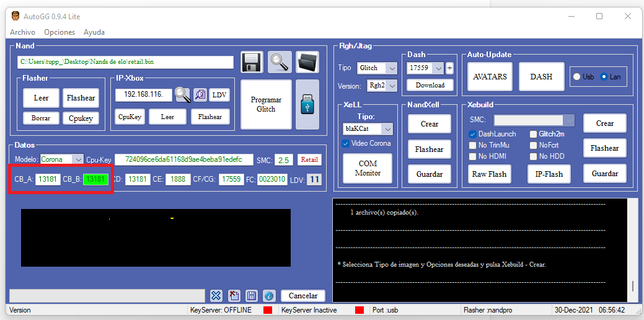Click the Raw Flash button
Viewport: 644px width, 320px height.
[x=489, y=174]
